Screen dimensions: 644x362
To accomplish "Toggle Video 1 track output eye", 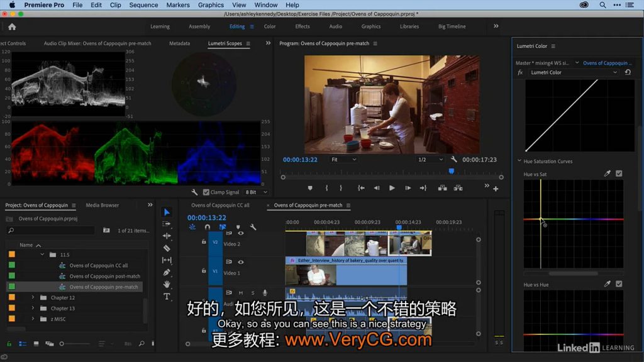I will [241, 262].
